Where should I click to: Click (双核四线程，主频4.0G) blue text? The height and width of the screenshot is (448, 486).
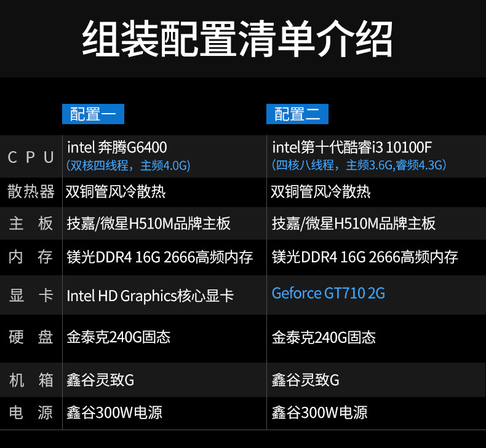[x=128, y=165]
